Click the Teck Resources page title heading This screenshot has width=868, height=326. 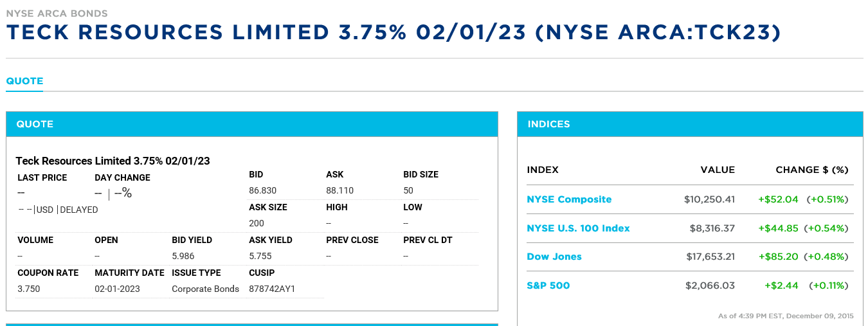click(393, 32)
